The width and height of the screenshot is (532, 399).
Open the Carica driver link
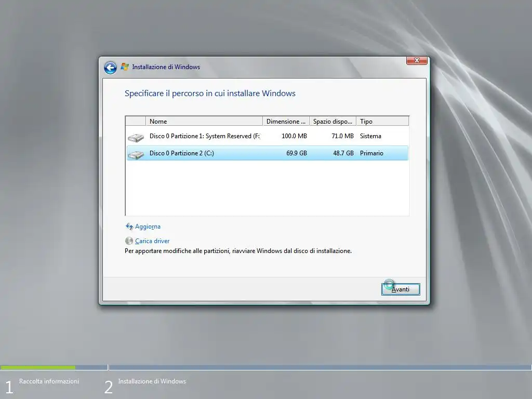[152, 241]
